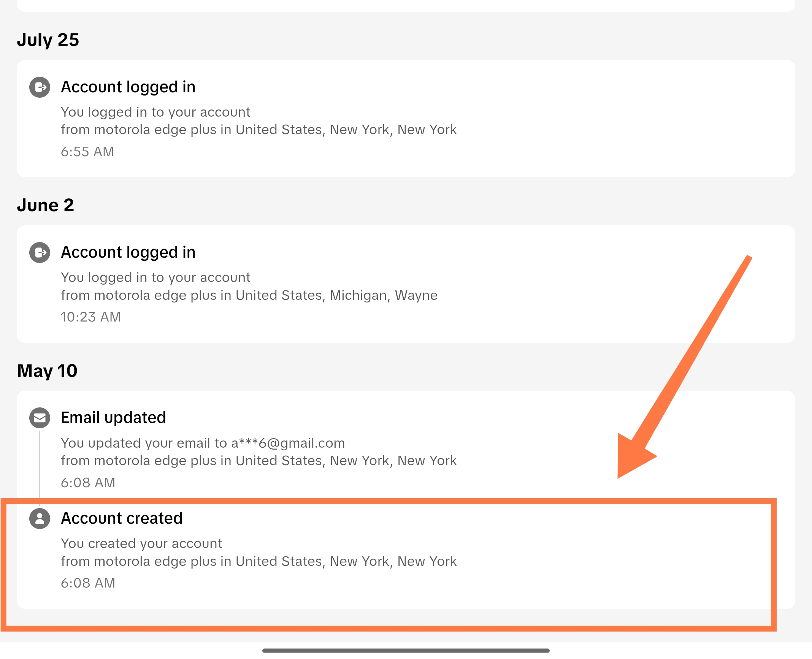This screenshot has width=812, height=659.
Task: Tap the June 2 login icon
Action: tap(40, 253)
